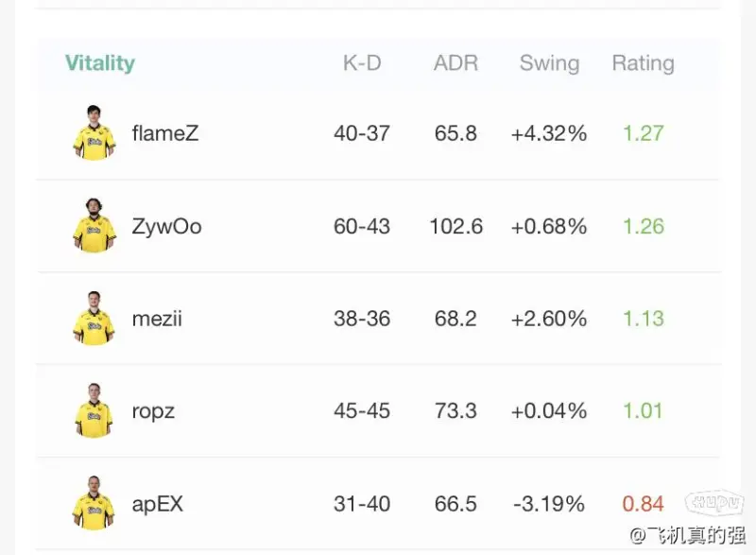Click flameZ's player avatar
Screen dimensions: 756x555
tap(94, 133)
